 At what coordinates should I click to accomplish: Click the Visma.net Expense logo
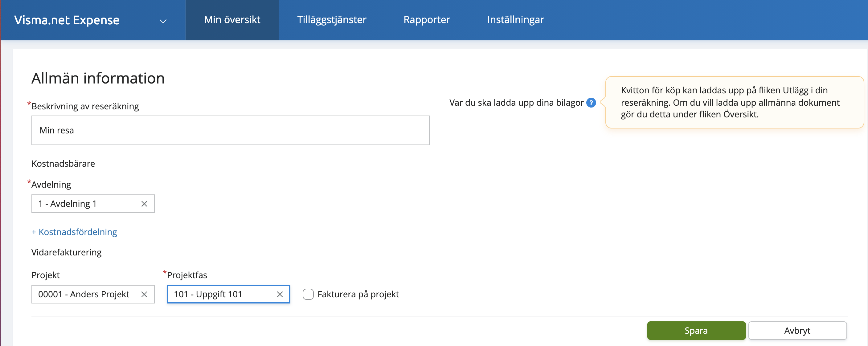[x=66, y=20]
